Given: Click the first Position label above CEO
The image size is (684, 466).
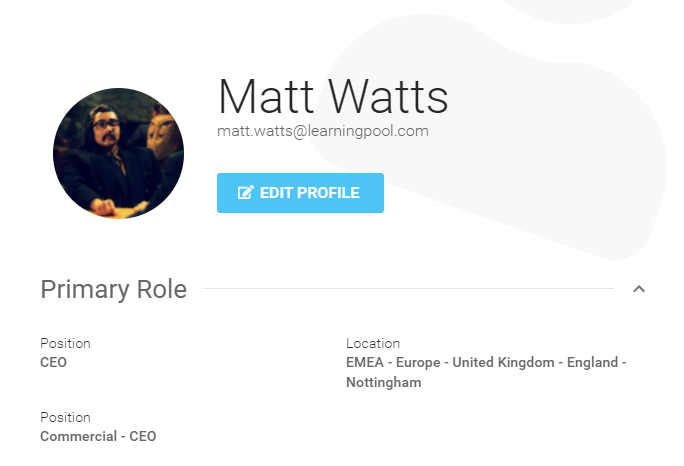Looking at the screenshot, I should pyautogui.click(x=65, y=343).
